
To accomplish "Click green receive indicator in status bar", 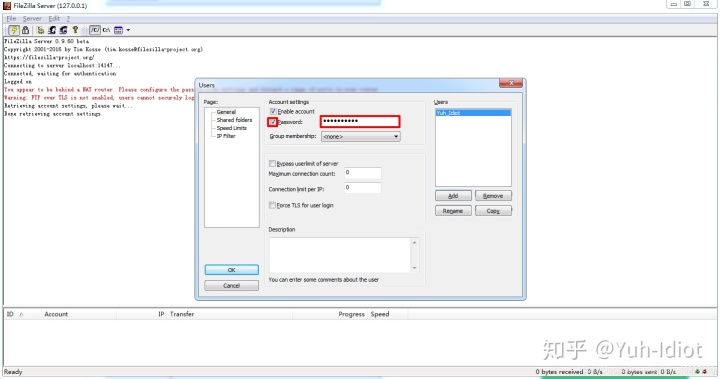I will tap(698, 371).
